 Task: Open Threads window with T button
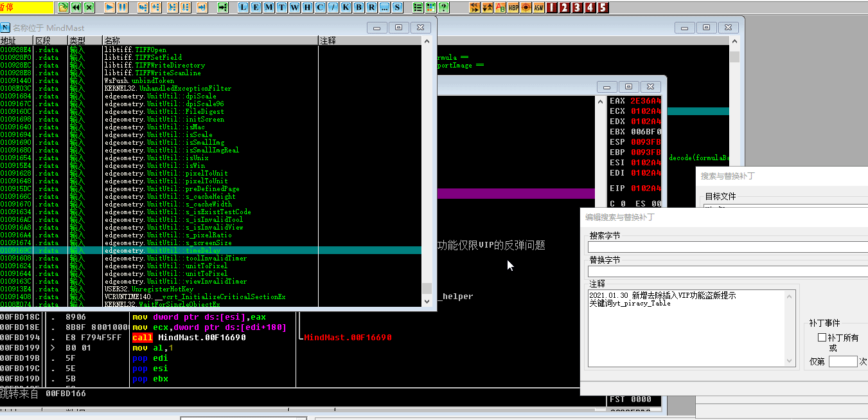(281, 8)
